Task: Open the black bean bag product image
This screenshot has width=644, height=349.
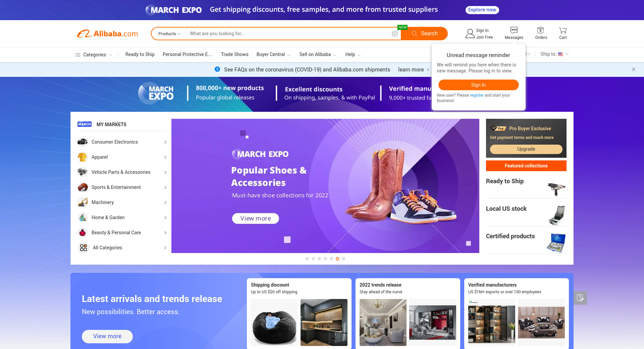Action: click(274, 322)
